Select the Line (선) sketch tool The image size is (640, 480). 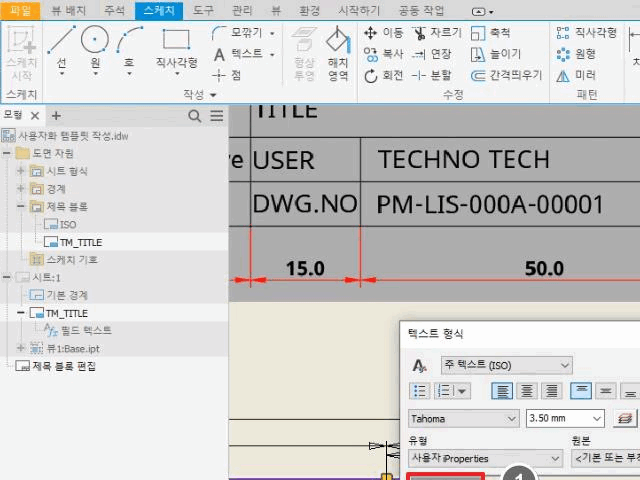tap(61, 50)
